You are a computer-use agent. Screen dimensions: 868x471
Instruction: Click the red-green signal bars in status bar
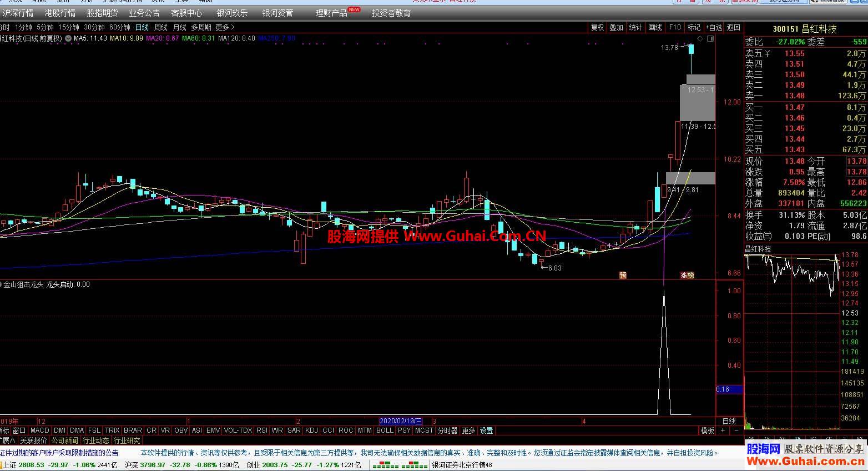[400, 465]
